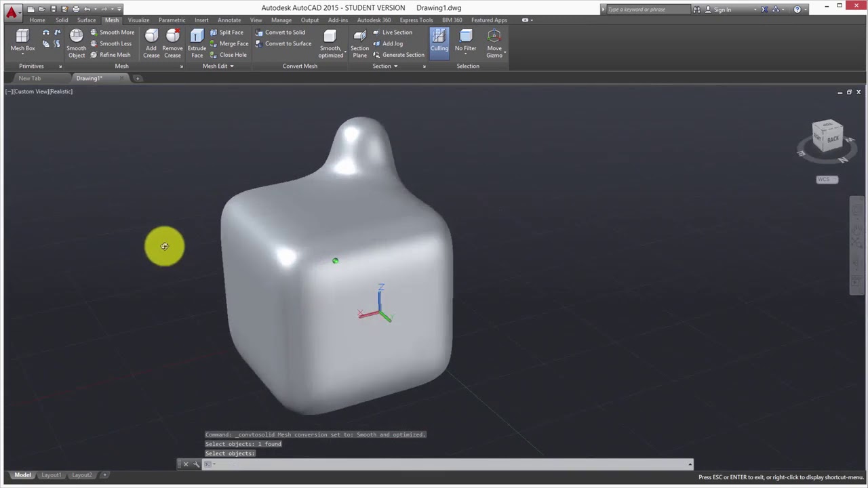Click the Open file quick-access icon
This screenshot has height=488, width=868.
tap(42, 9)
